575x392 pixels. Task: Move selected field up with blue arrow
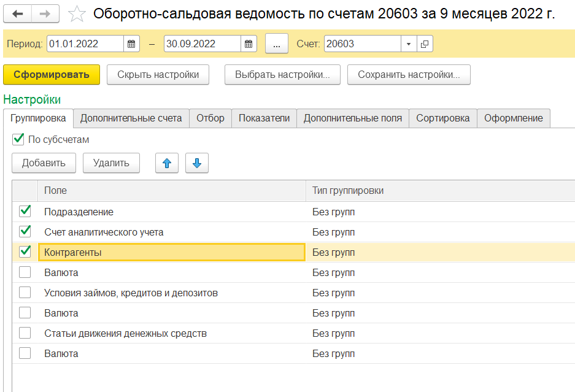(167, 163)
